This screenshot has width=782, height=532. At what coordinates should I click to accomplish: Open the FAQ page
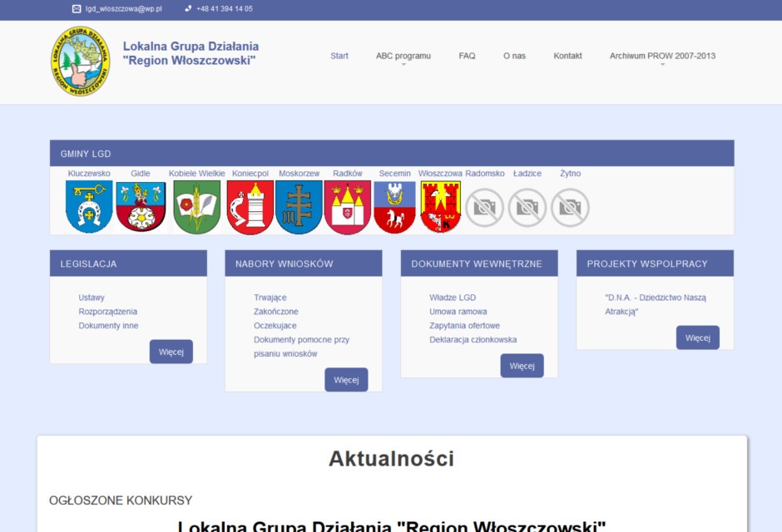(467, 57)
